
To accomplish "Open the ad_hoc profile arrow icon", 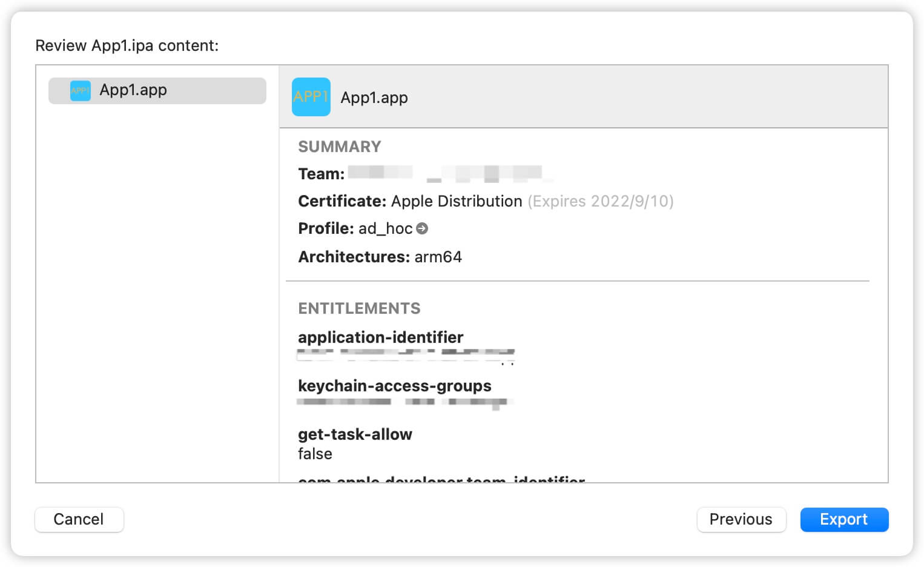I will 422,228.
